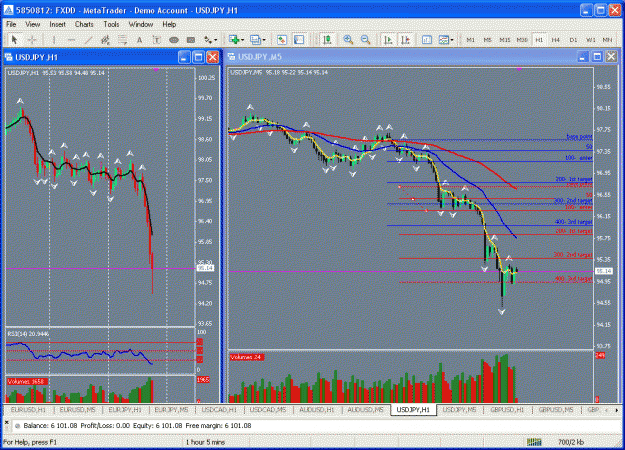This screenshot has width=625, height=450.
Task: Switch timeframe to M15
Action: pyautogui.click(x=505, y=40)
